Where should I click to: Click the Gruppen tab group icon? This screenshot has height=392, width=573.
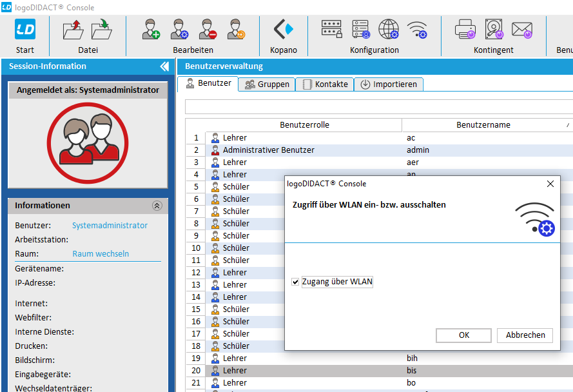[250, 84]
